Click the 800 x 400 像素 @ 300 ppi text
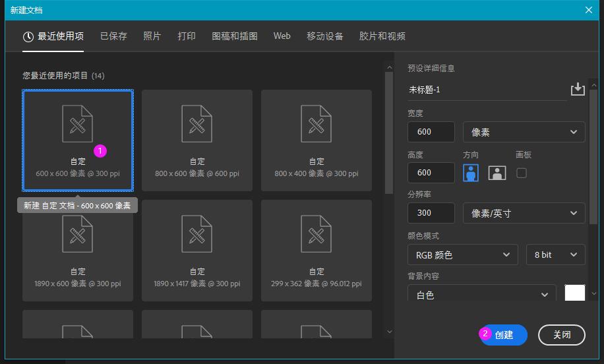This screenshot has height=364, width=604. (x=317, y=173)
